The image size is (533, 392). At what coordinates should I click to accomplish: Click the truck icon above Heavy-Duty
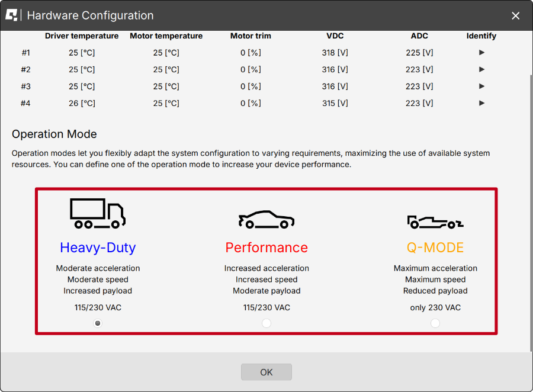pos(97,213)
